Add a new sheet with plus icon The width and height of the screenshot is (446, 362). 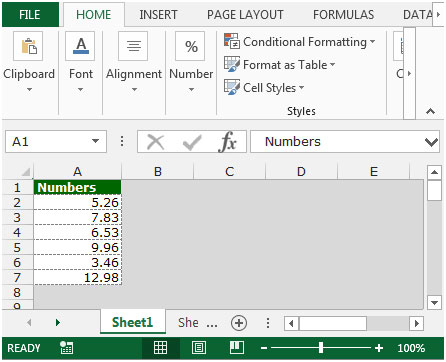[239, 323]
